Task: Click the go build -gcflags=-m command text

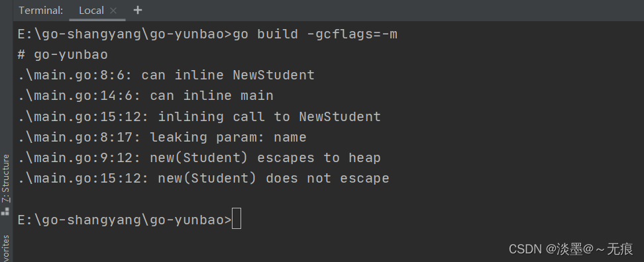Action: click(315, 34)
